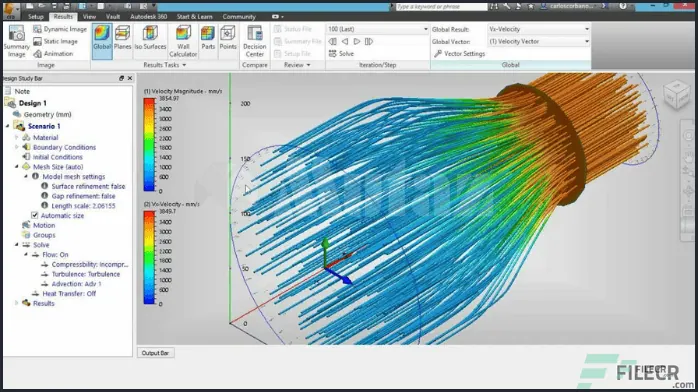Switch to the Setup ribbon tab
The width and height of the screenshot is (698, 392).
(36, 16)
